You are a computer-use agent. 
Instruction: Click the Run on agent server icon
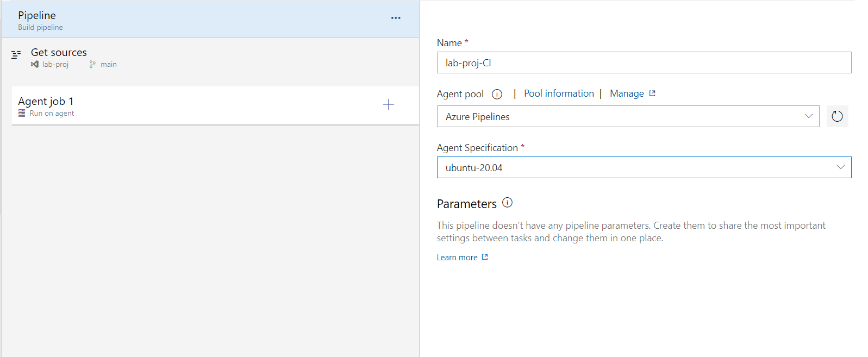pos(22,113)
